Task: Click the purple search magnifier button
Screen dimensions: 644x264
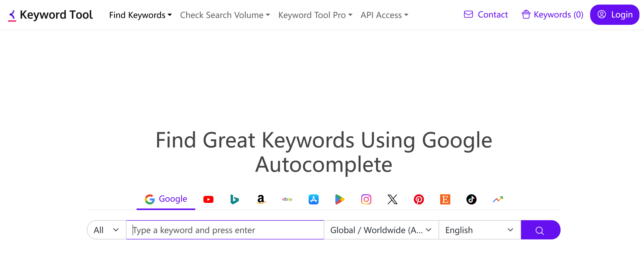Action: pyautogui.click(x=540, y=230)
